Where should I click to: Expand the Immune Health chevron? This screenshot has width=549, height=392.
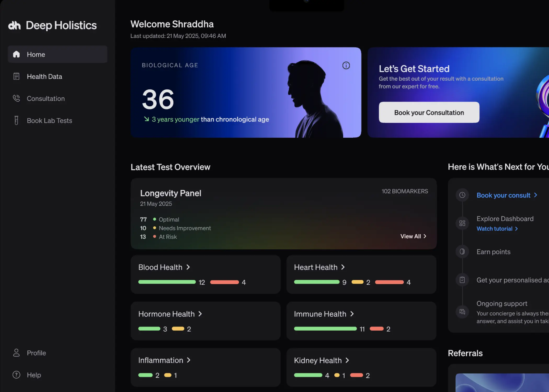click(352, 314)
